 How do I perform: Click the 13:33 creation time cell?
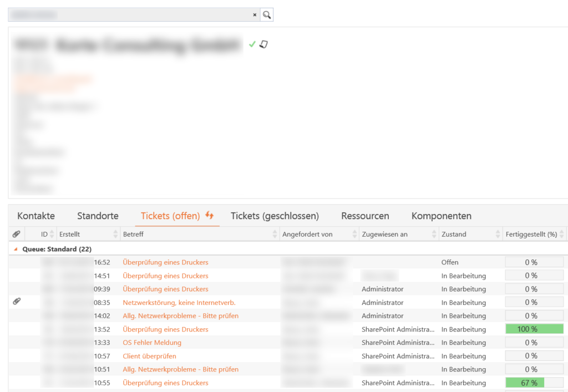click(102, 343)
